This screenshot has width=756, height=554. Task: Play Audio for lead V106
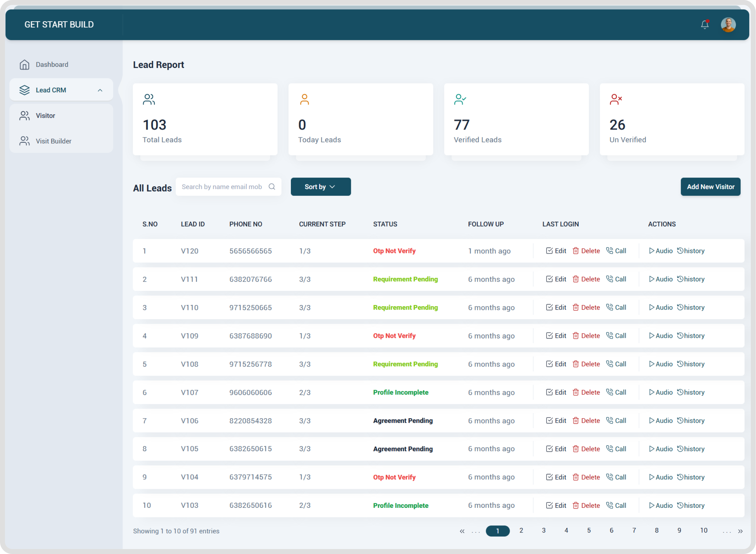click(x=661, y=420)
